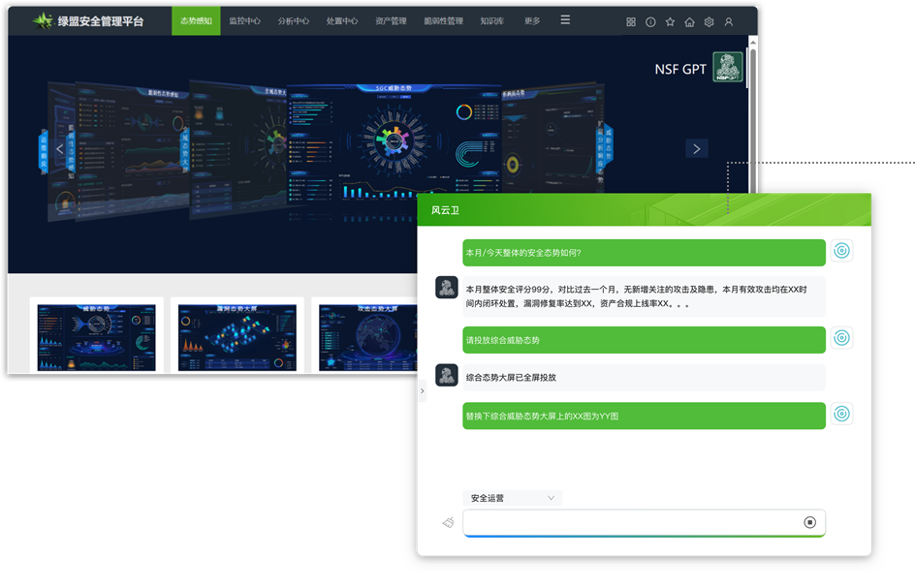Open the 攻击态势大屏 thumbnail
915x588 pixels.
tap(368, 337)
